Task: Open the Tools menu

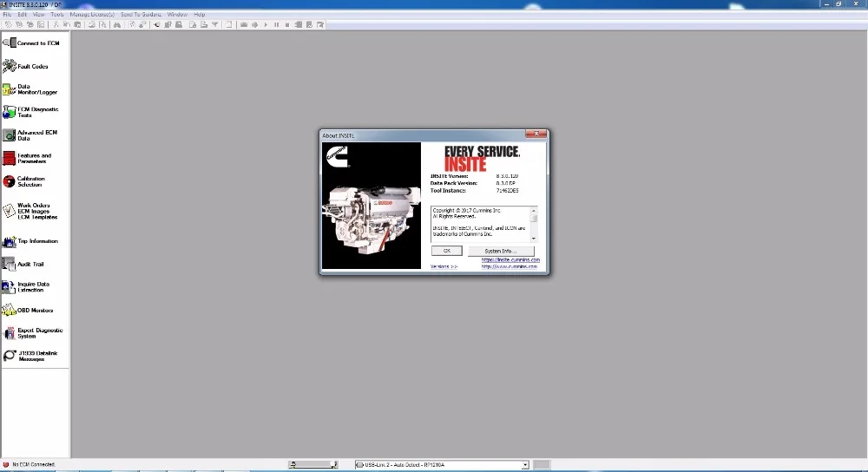Action: (57, 15)
